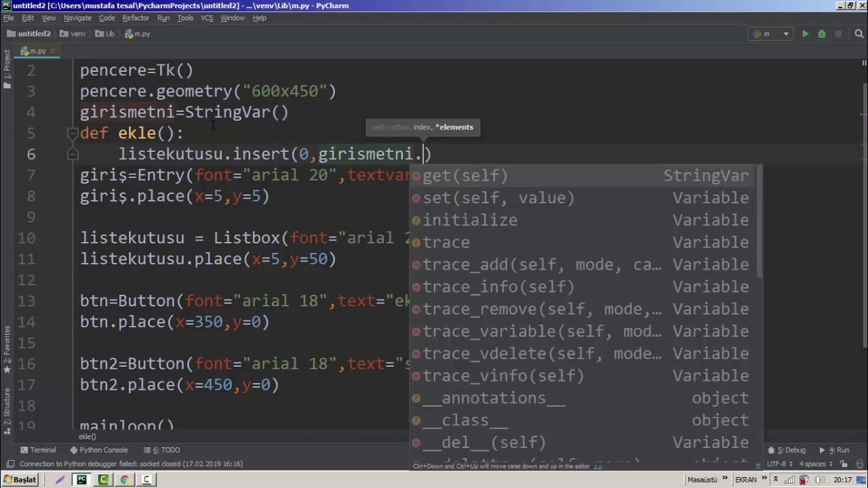Open the Favorites sidebar tab

click(7, 351)
